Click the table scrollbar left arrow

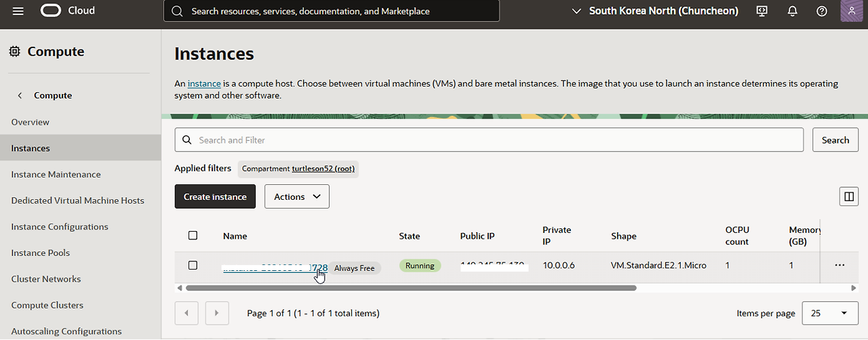click(179, 288)
